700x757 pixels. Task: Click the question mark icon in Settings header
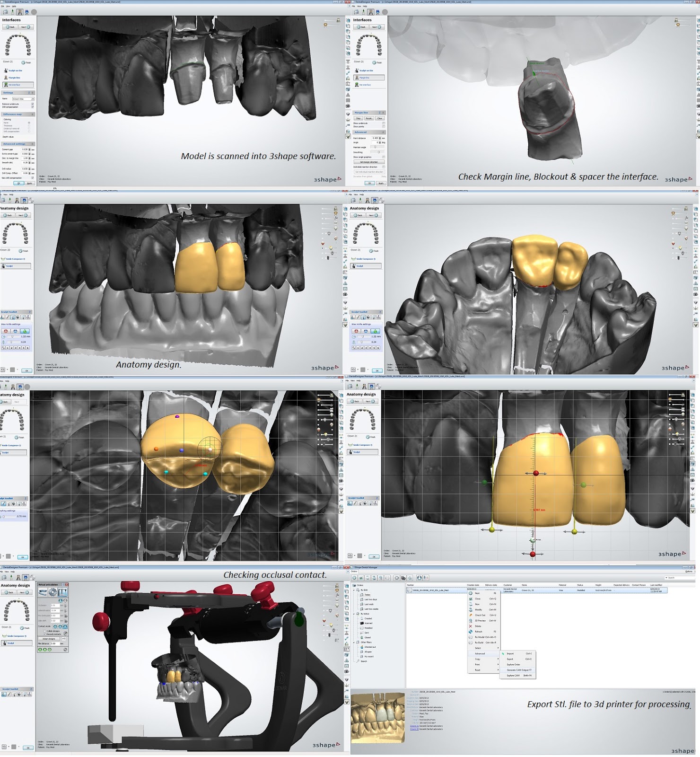29,93
